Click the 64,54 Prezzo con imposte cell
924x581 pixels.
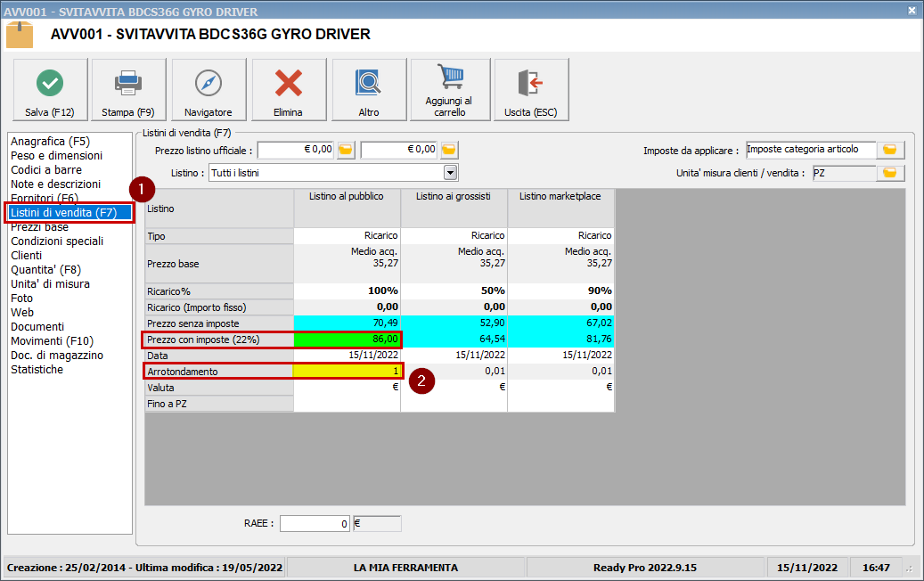click(454, 340)
